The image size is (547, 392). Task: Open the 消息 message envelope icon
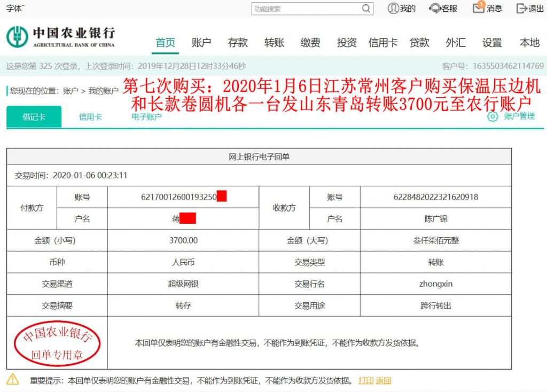pyautogui.click(x=477, y=9)
